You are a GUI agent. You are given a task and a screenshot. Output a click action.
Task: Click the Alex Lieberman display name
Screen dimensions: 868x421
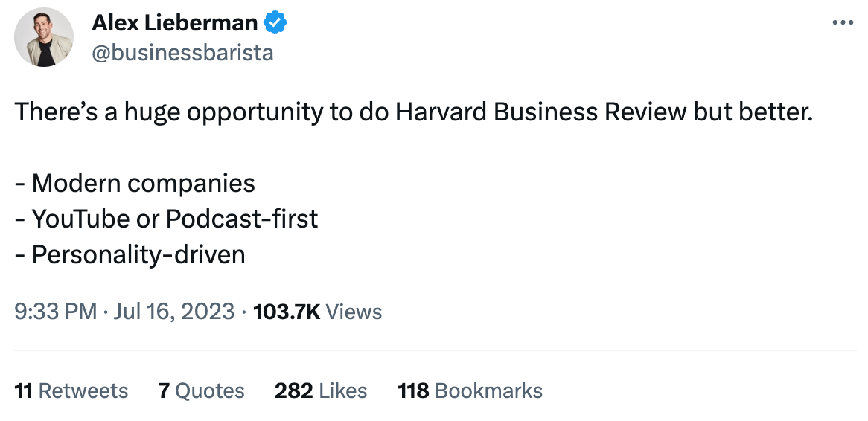pos(174,24)
